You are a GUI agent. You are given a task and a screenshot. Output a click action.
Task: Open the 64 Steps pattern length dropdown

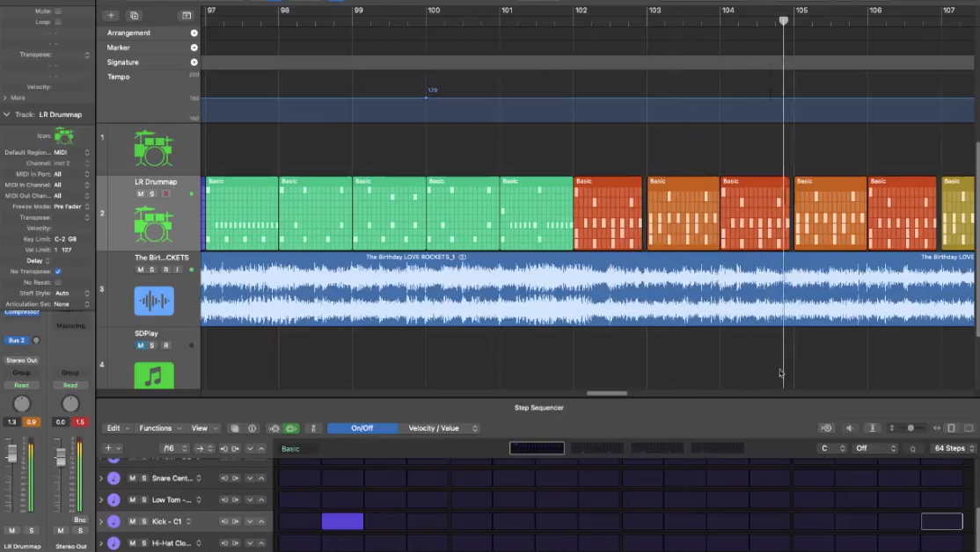point(954,448)
